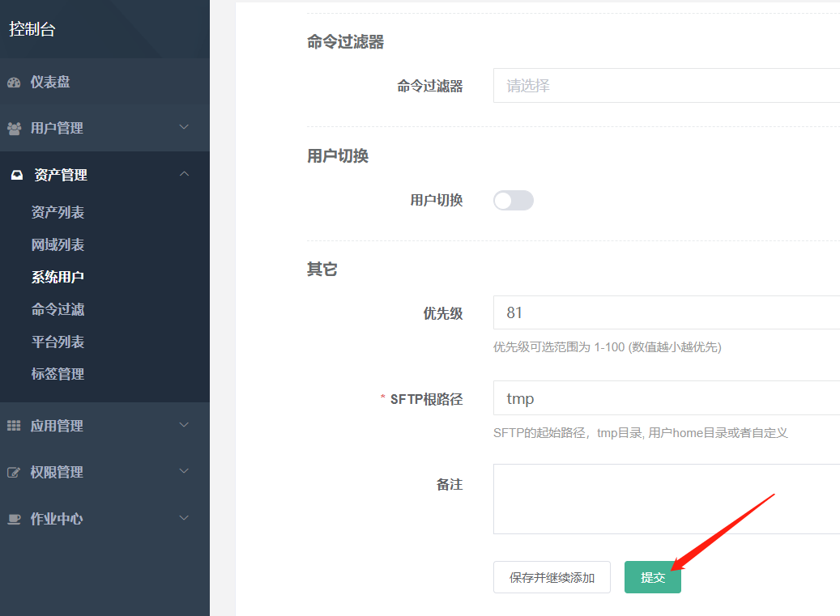Click the grid icon beside 应用管理

(14, 426)
